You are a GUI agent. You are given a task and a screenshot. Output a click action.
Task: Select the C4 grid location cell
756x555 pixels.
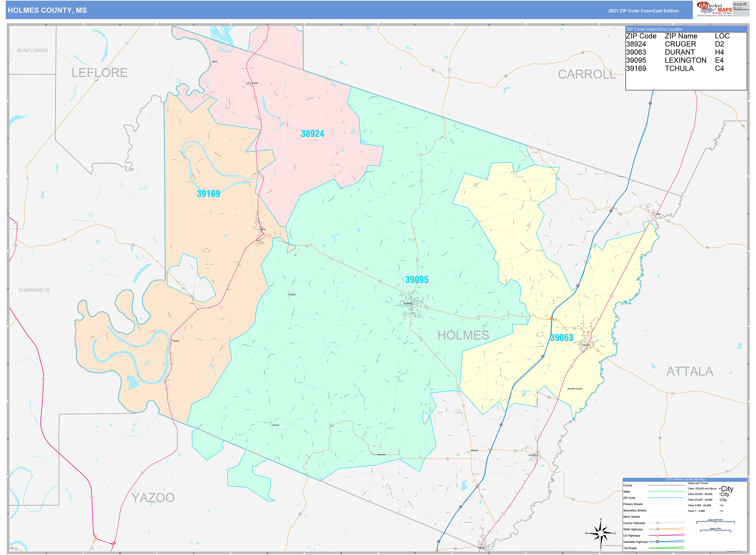tap(719, 69)
